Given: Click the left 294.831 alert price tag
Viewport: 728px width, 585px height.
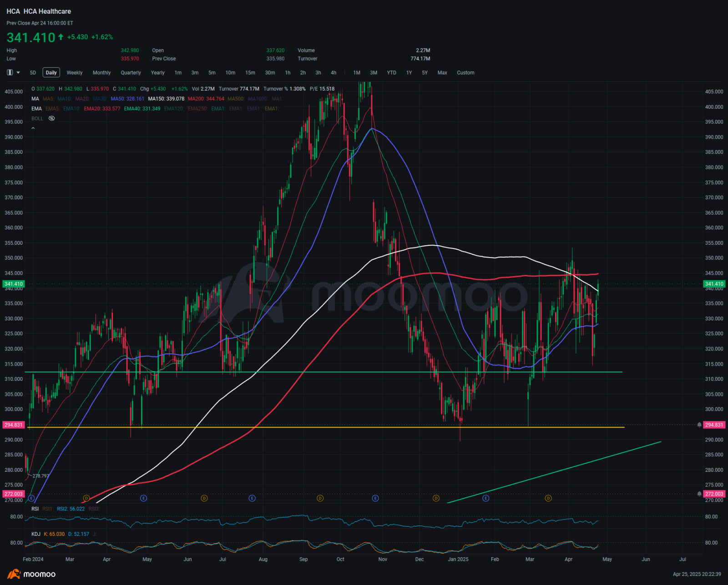Looking at the screenshot, I should [14, 425].
